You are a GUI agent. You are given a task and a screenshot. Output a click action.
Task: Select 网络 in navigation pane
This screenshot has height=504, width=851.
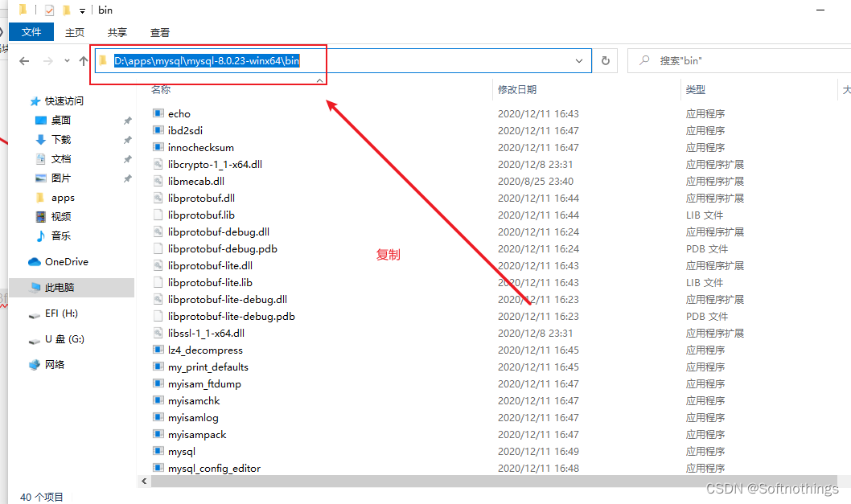pyautogui.click(x=54, y=365)
